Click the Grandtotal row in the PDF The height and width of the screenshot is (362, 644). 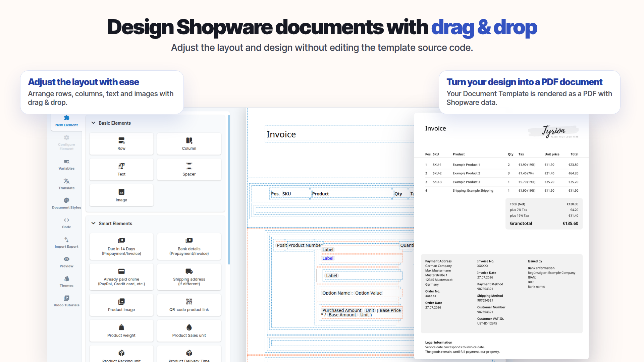coord(544,224)
